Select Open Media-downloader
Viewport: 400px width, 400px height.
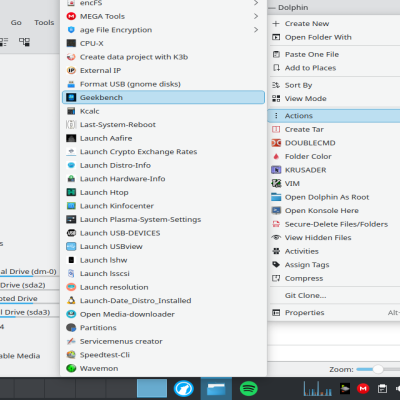163,314
